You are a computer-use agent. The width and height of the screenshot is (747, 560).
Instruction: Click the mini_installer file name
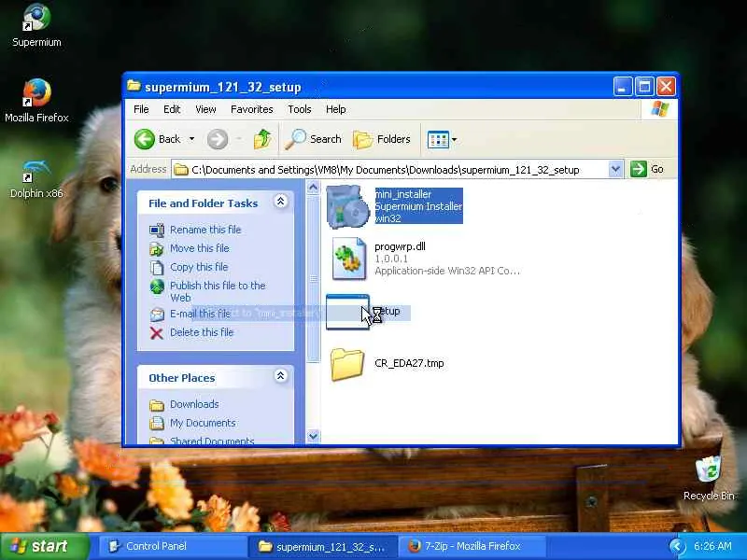(x=403, y=194)
